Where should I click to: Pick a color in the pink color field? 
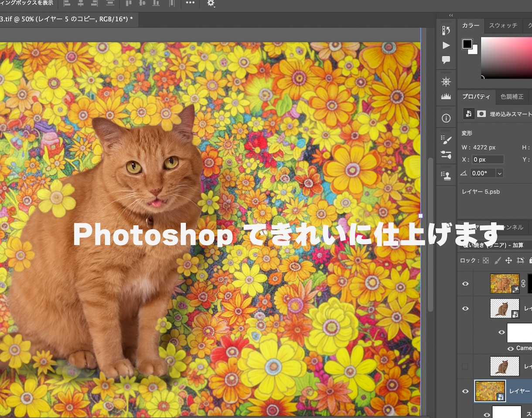tap(506, 58)
